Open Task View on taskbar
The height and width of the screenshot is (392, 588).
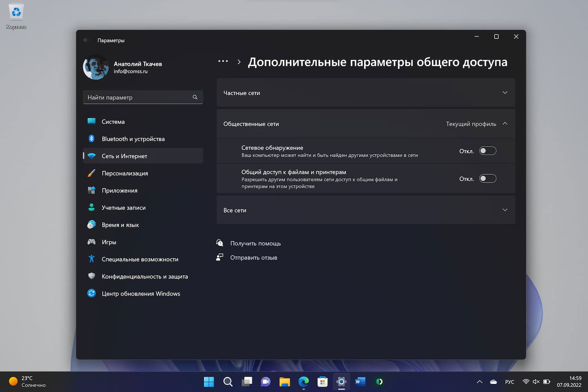point(247,381)
